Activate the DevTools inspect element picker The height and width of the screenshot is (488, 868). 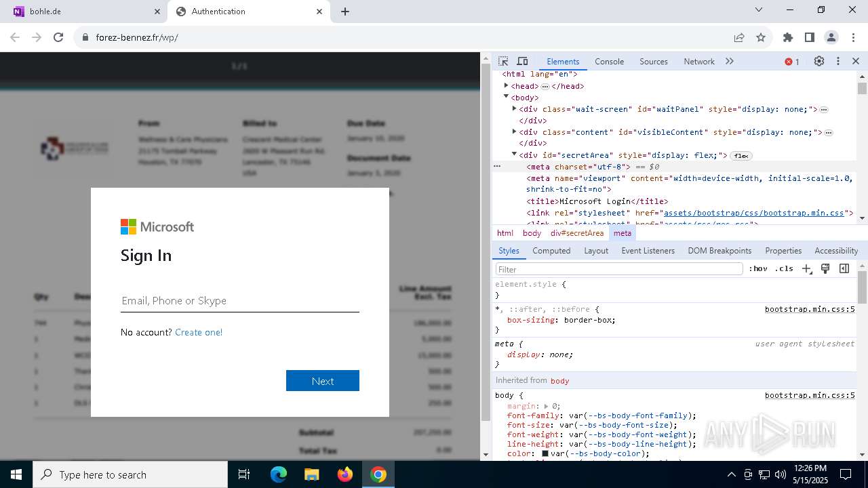pos(503,61)
